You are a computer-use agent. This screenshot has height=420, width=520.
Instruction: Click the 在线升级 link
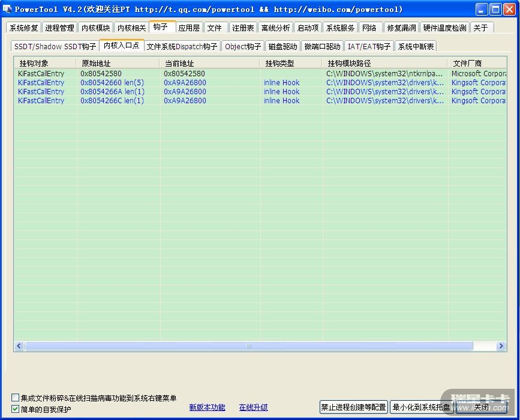pos(253,407)
